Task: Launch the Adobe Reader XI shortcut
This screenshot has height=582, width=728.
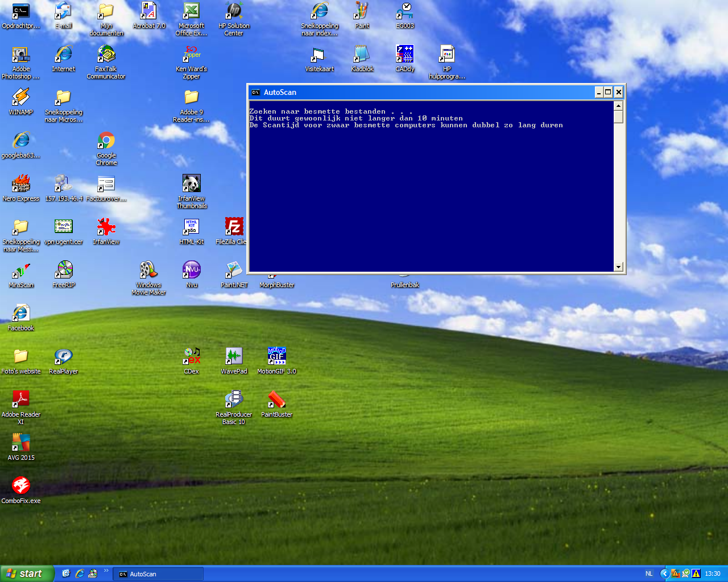Action: (x=21, y=408)
